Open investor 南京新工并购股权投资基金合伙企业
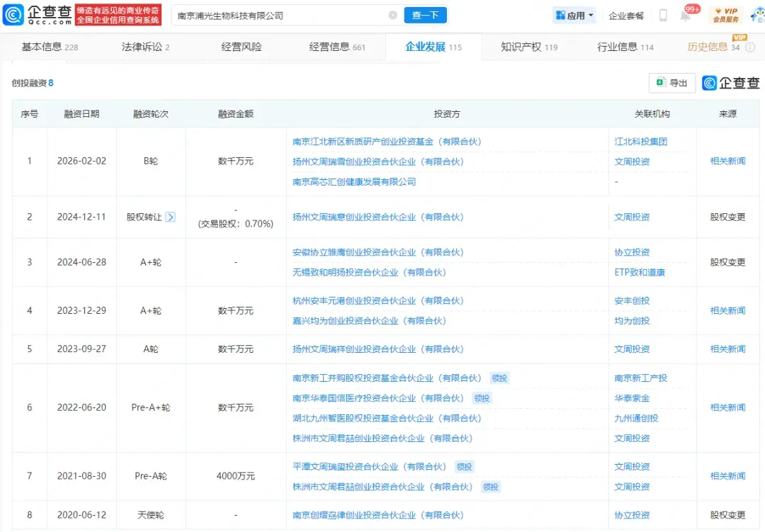Screen dimensions: 765x532 [387, 378]
